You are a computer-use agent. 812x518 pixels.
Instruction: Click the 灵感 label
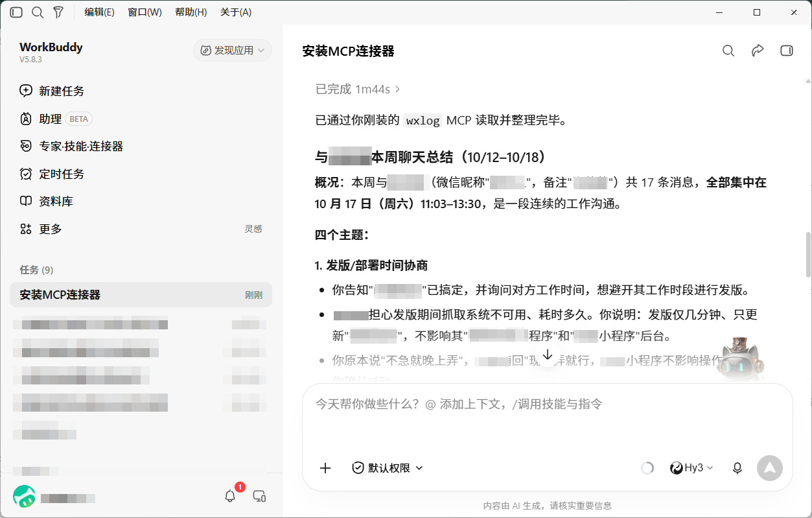(x=253, y=229)
